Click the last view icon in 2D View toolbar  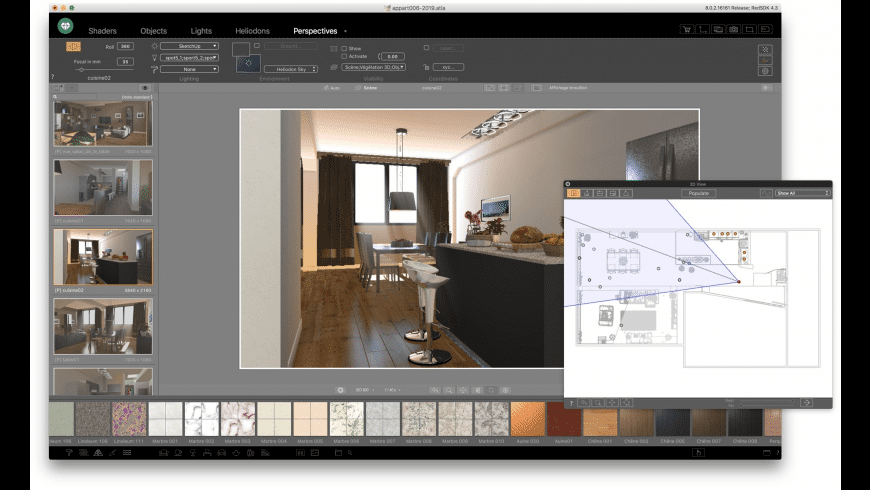click(x=626, y=193)
